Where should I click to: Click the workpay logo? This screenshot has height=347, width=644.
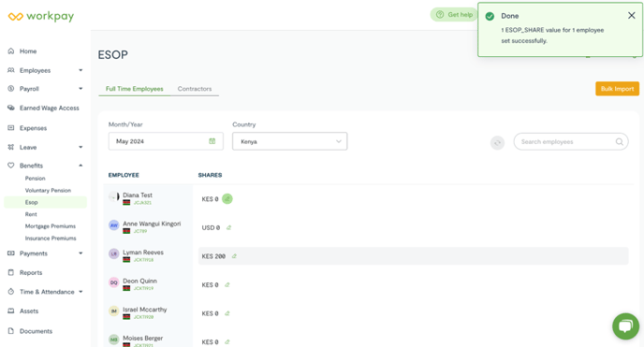tap(41, 17)
